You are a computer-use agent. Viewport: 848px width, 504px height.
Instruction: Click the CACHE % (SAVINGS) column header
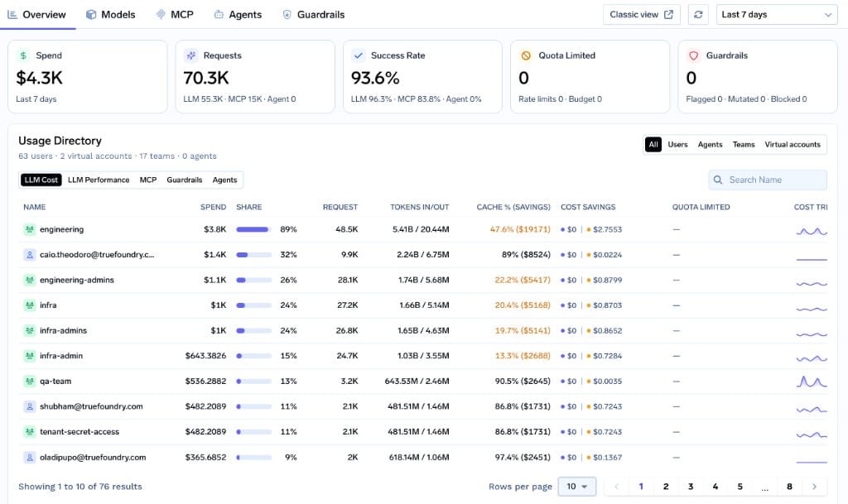click(x=513, y=207)
